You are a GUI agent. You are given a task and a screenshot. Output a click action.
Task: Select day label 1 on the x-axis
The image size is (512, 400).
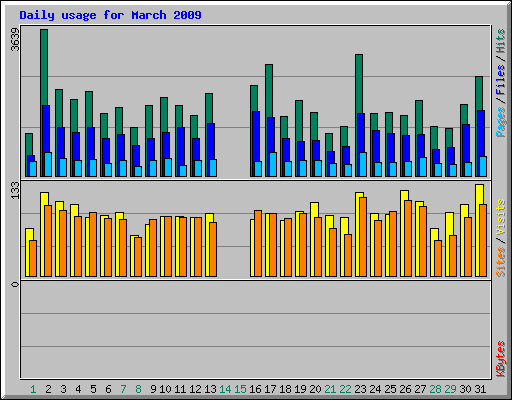[x=33, y=389]
